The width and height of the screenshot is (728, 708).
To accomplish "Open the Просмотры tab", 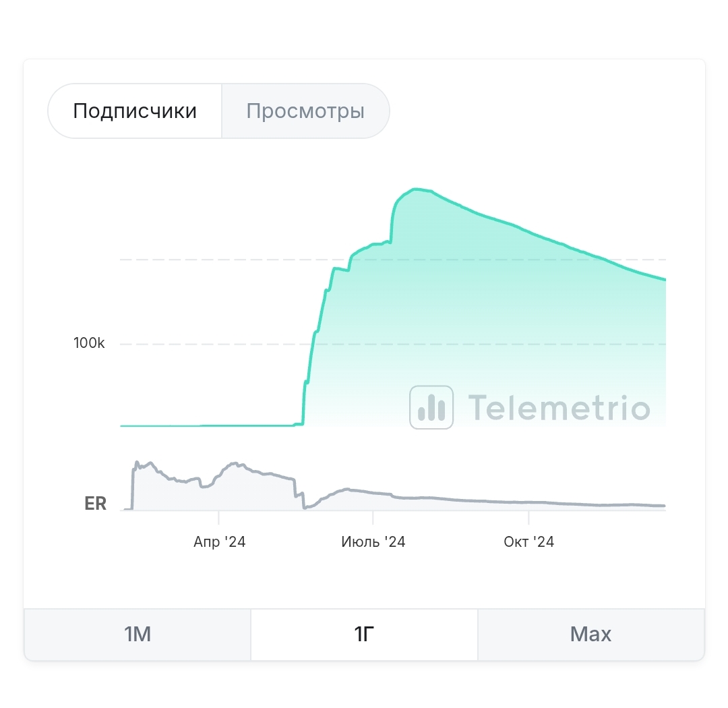I will click(x=305, y=111).
